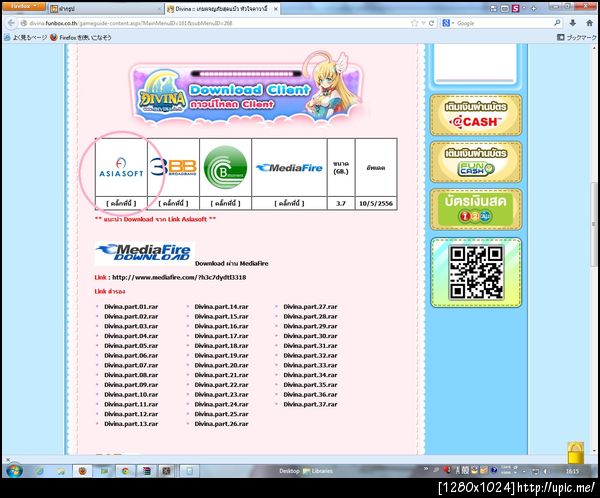This screenshot has height=498, width=600.
Task: Download Divina.part.27.rar
Action: click(x=310, y=307)
